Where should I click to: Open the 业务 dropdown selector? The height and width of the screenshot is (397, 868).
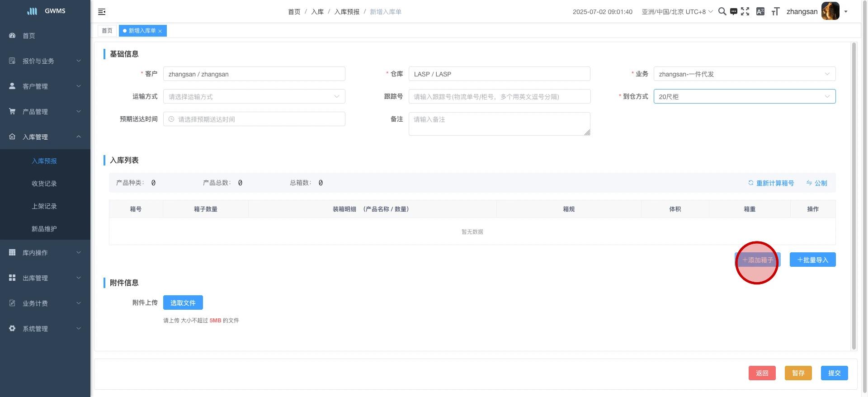click(744, 74)
